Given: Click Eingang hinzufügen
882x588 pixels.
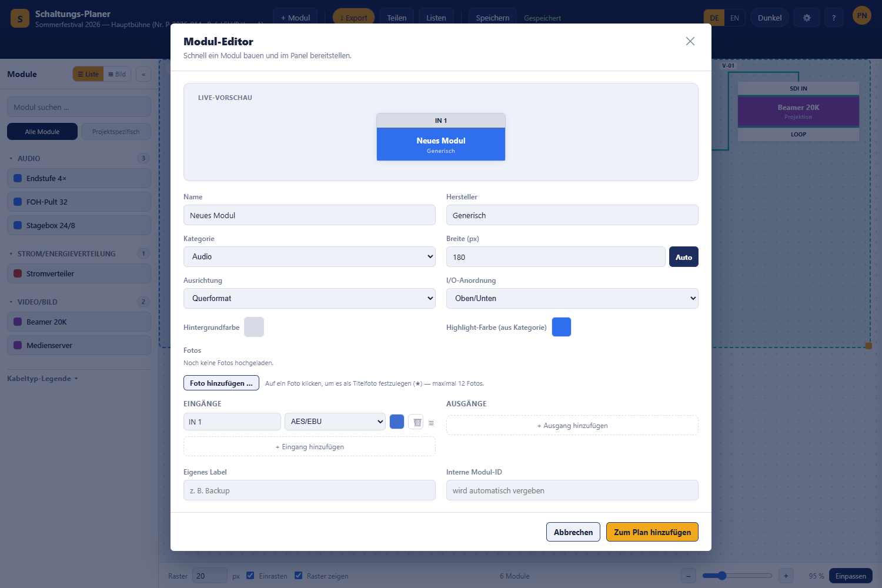Looking at the screenshot, I should click(309, 447).
